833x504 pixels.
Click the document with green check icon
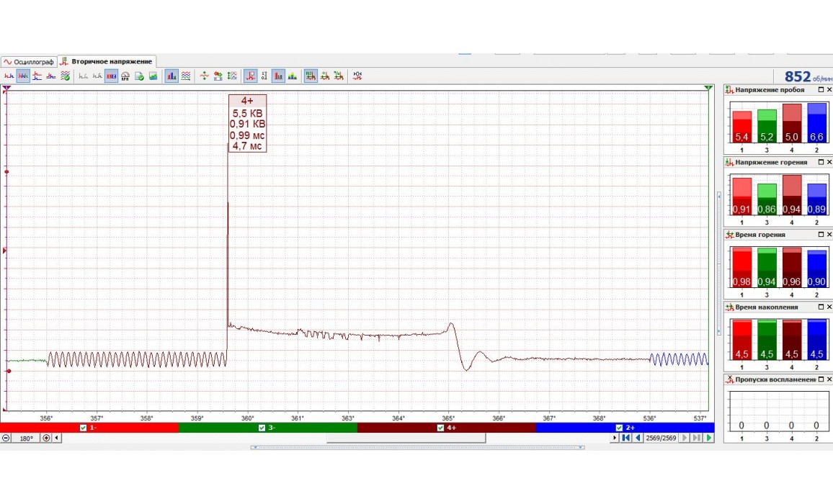point(140,76)
